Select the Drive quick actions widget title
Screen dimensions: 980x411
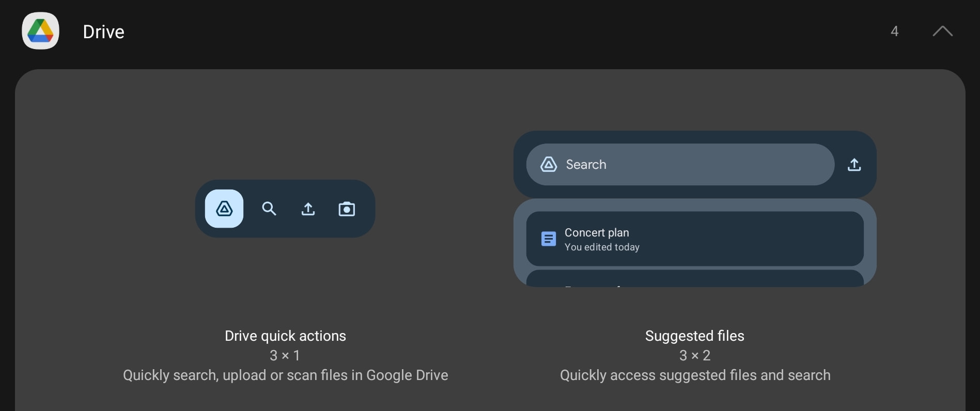[285, 336]
